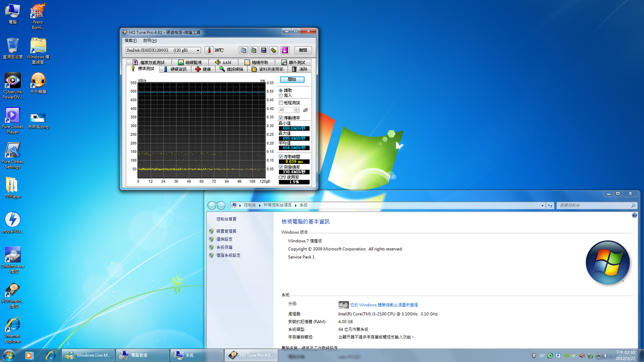Uncheck the 存取時間 access time checkbox

click(x=281, y=157)
